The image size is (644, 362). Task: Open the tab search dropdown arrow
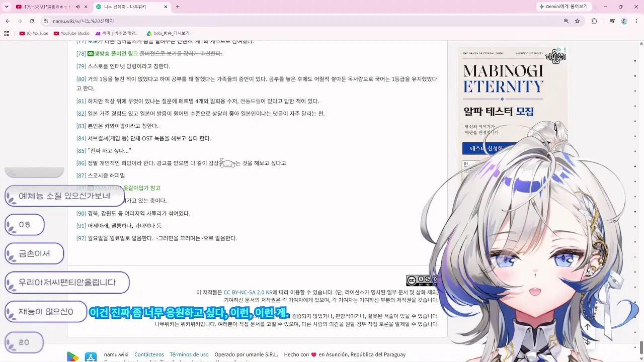pyautogui.click(x=7, y=7)
